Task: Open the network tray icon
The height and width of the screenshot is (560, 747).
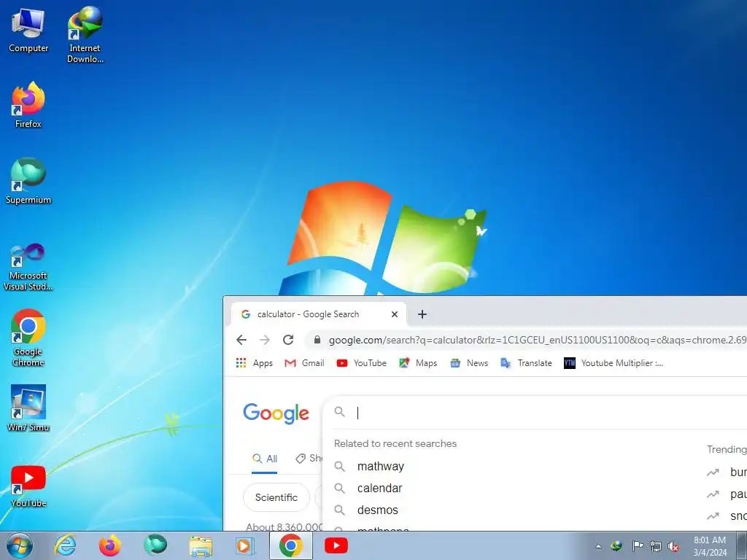Action: (x=656, y=546)
